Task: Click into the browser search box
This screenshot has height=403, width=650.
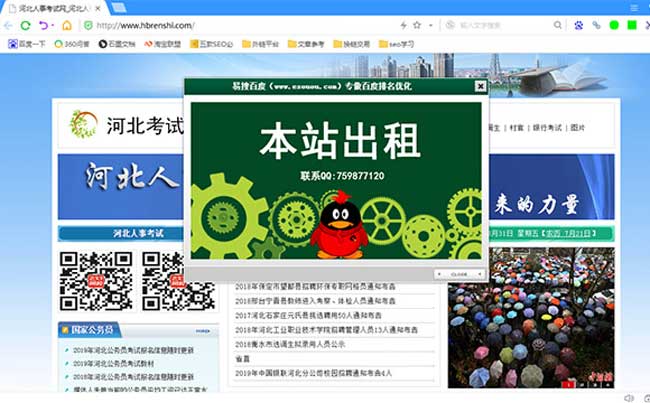Action: click(x=504, y=26)
